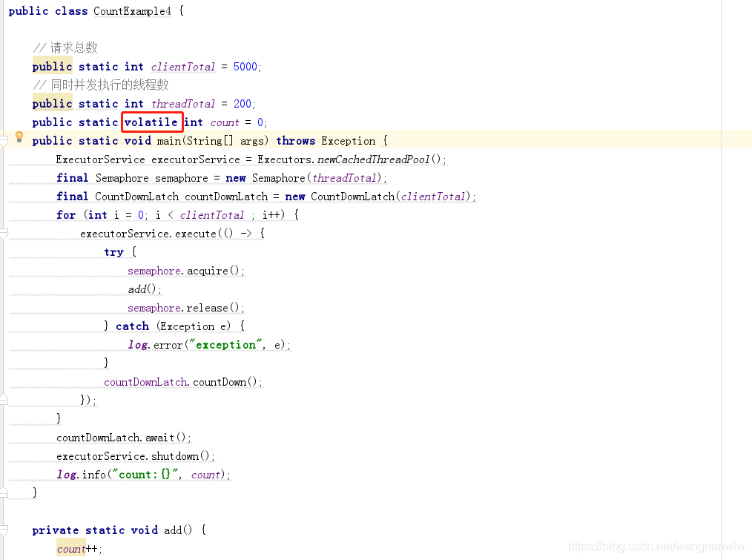Click 'ExecutorService' type name
752x560 pixels.
[100, 159]
